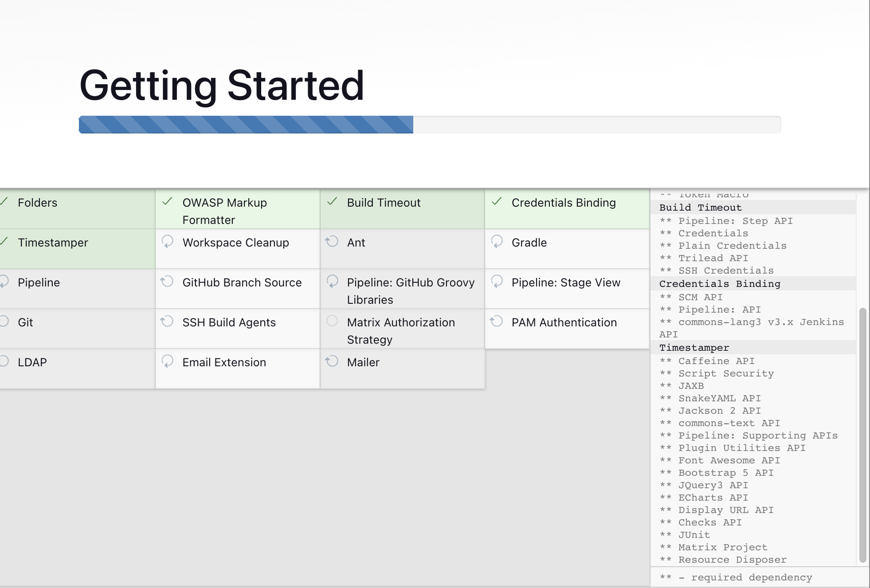Screen dimensions: 870x588
Task: Click the spinner icon next to Workspace Cleanup
Action: pos(167,241)
